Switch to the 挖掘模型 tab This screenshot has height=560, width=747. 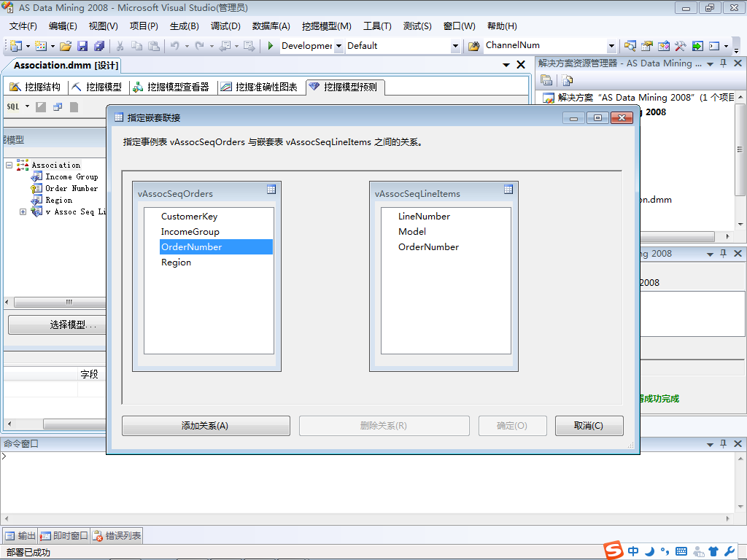tap(97, 87)
